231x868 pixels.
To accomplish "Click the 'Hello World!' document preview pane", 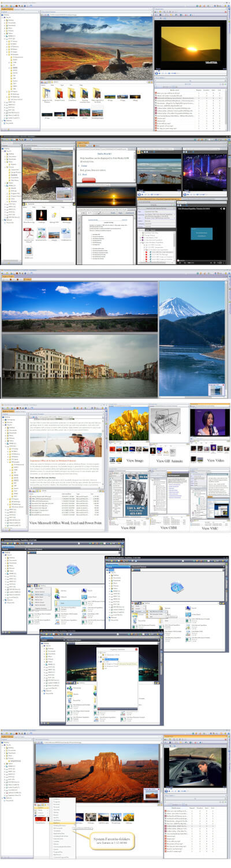I will click(105, 166).
